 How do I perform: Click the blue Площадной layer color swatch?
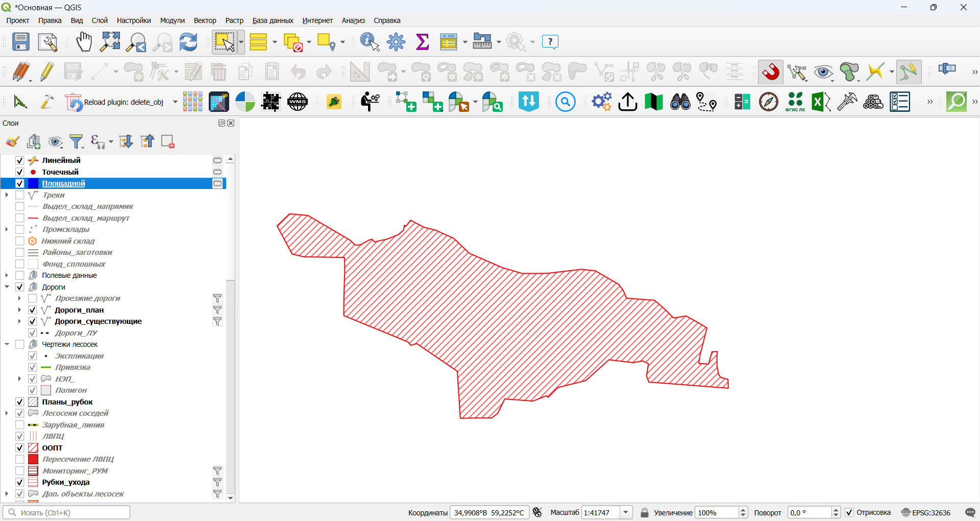33,183
